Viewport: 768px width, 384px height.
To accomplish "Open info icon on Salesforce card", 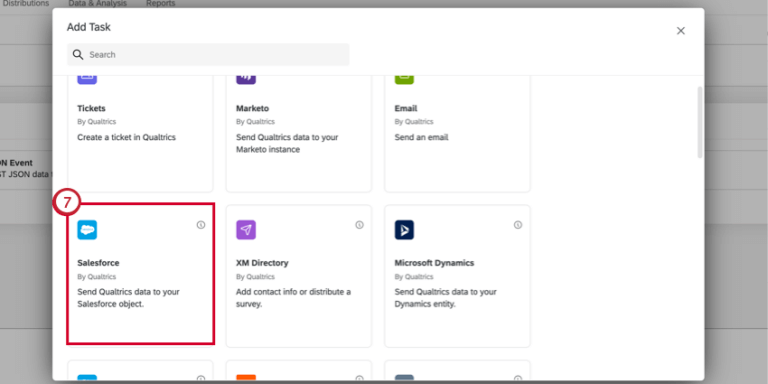I will 201,225.
